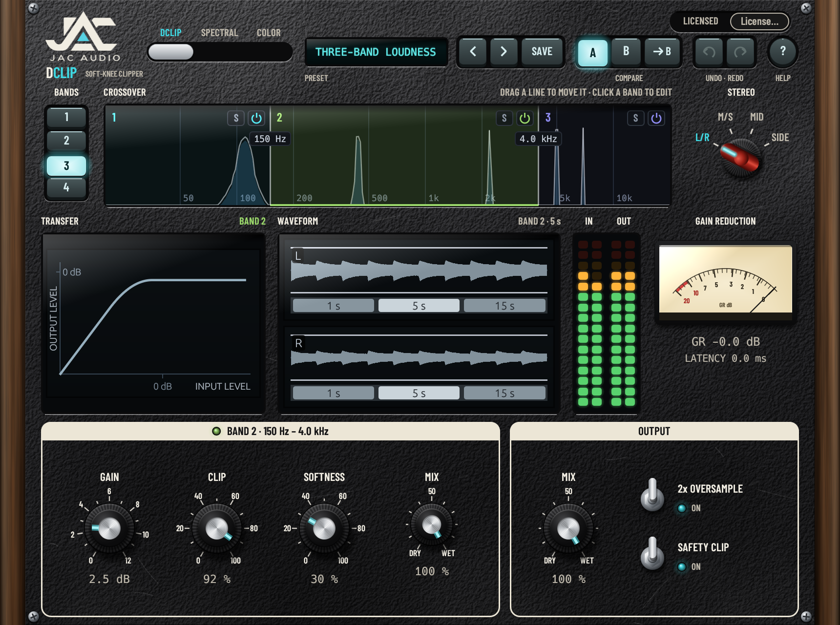Go to the previous preset arrow
Image resolution: width=840 pixels, height=625 pixels.
click(473, 51)
